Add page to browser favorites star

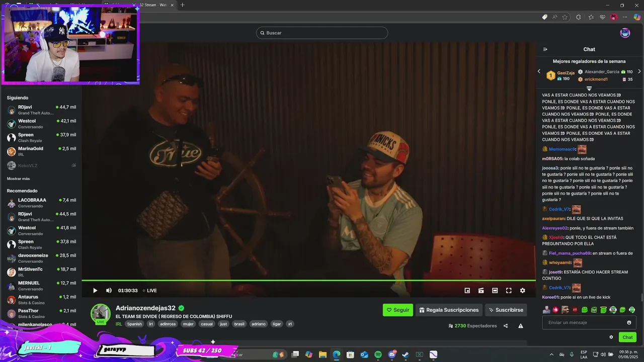[565, 17]
